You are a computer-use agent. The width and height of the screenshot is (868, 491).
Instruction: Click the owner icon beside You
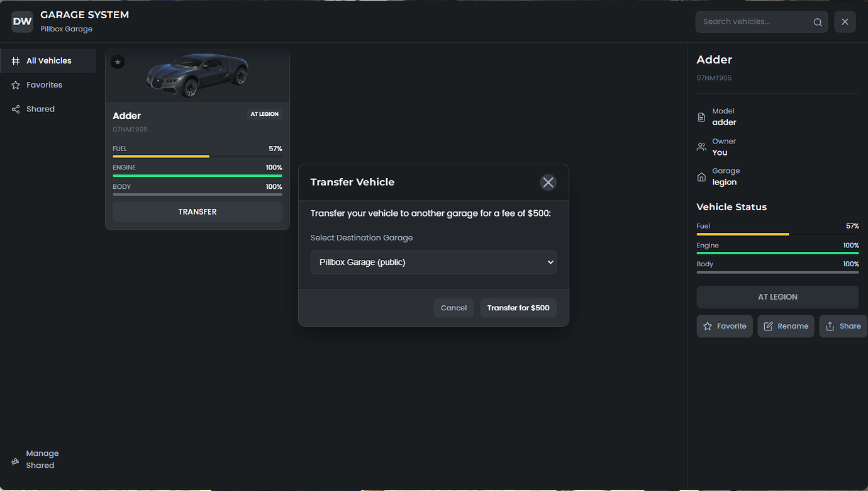[x=701, y=146]
